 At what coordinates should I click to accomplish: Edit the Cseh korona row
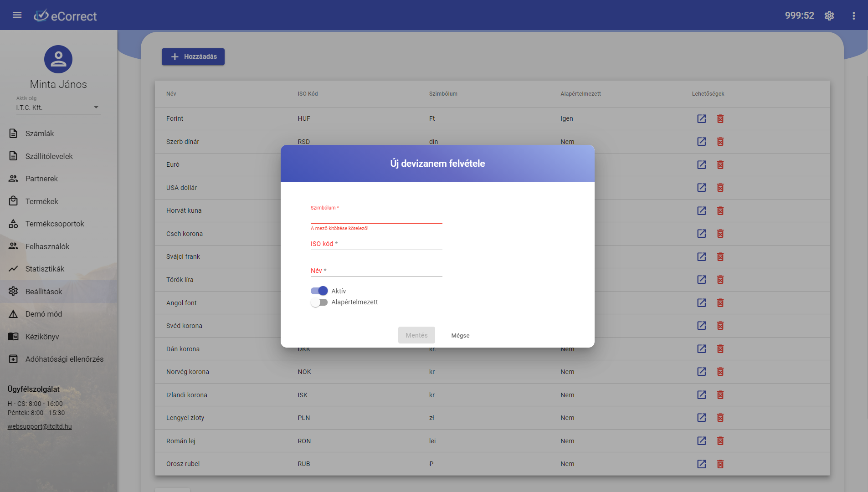[702, 234]
